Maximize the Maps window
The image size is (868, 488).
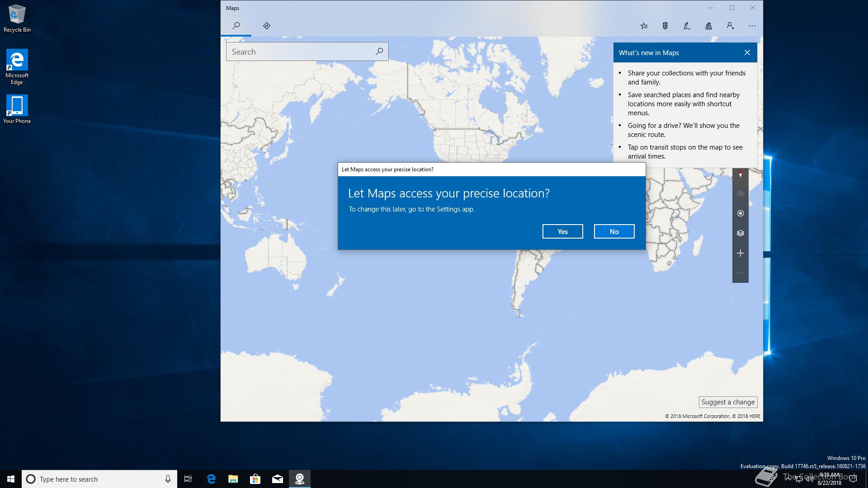tap(732, 8)
